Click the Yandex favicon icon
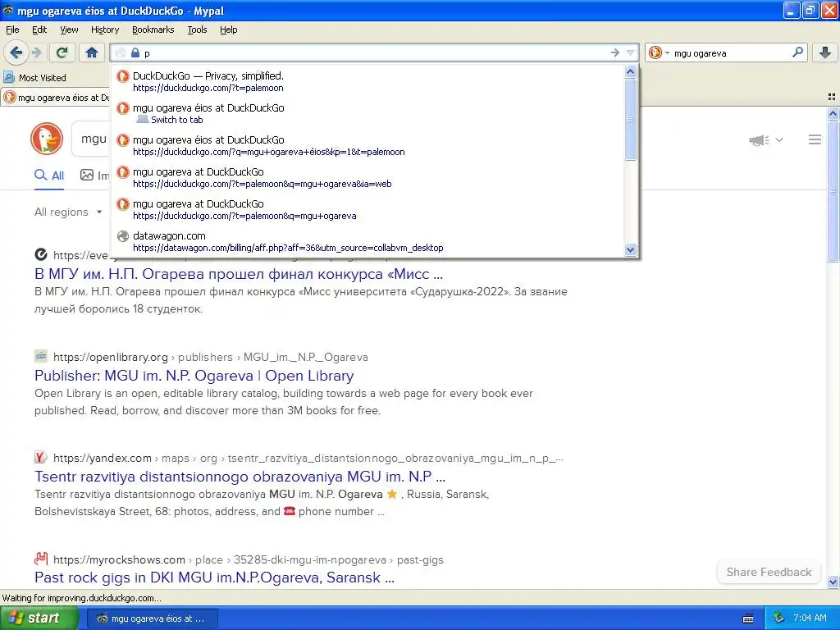Viewport: 840px width, 630px height. coord(41,457)
